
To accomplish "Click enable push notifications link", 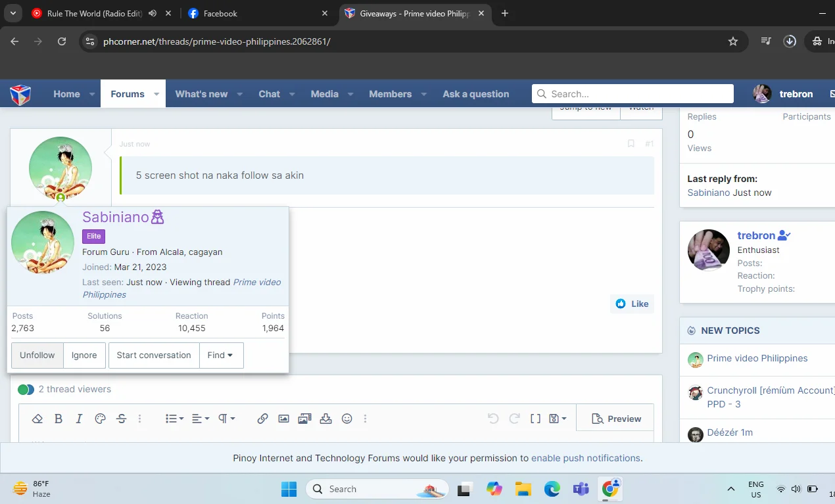I will pos(585,458).
